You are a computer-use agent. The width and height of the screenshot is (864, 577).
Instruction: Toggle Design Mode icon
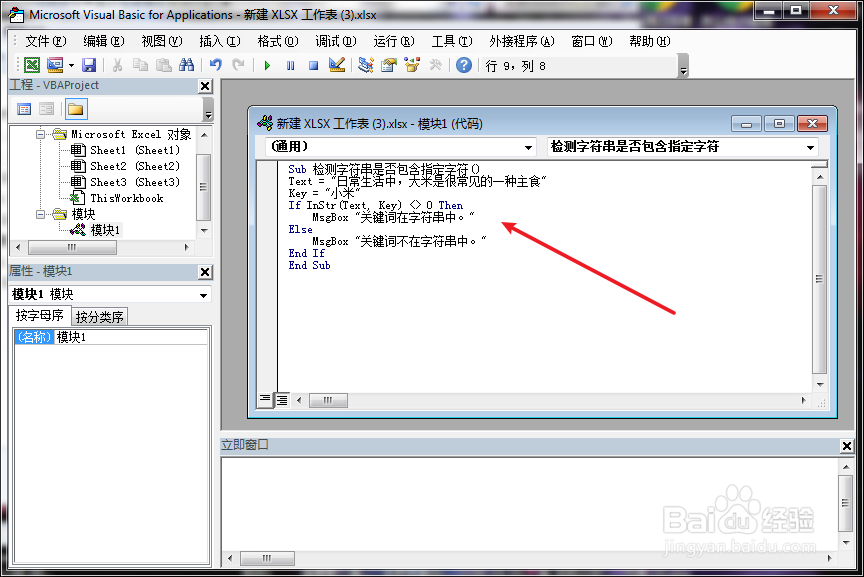click(x=337, y=65)
